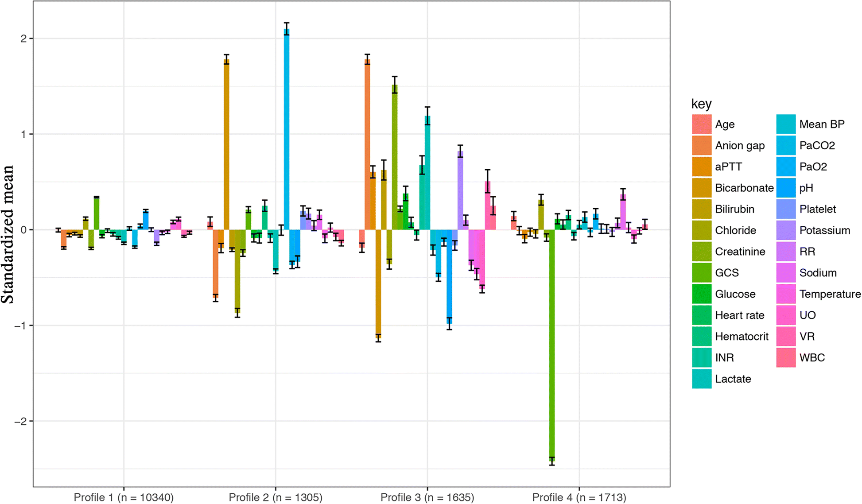The image size is (862, 504).
Task: Pick the Temperature legend swatch
Action: (x=786, y=294)
